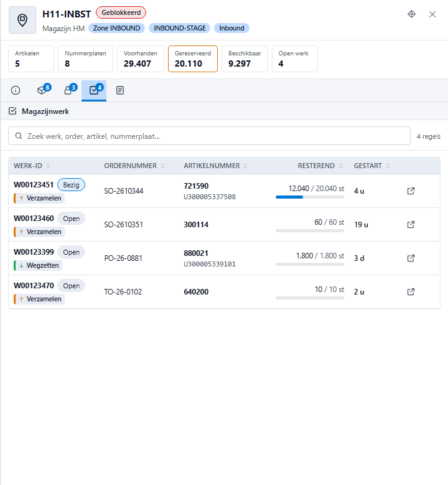
Task: Sort by WERK-ID column
Action: (32, 166)
